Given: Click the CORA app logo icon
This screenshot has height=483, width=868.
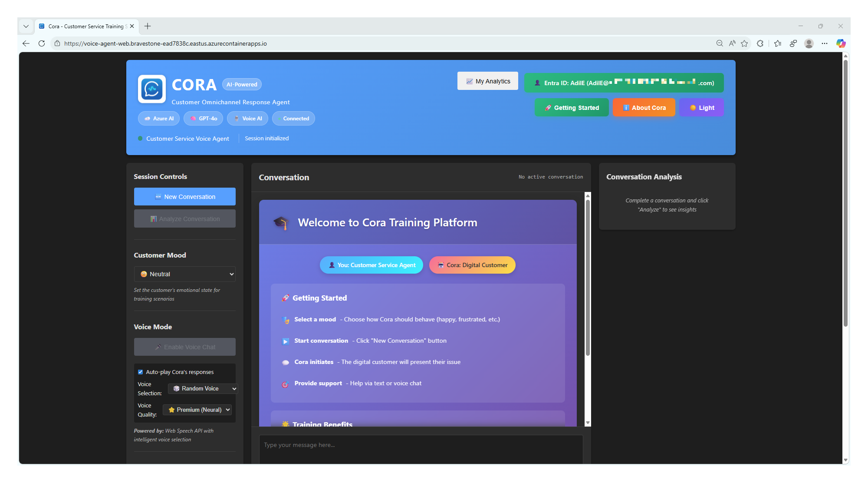Looking at the screenshot, I should point(151,89).
